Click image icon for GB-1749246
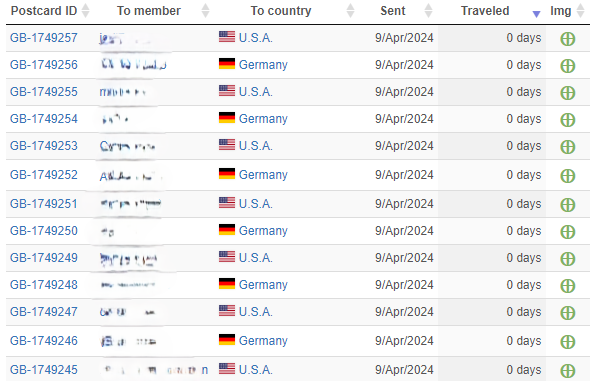This screenshot has height=381, width=595. tap(567, 342)
